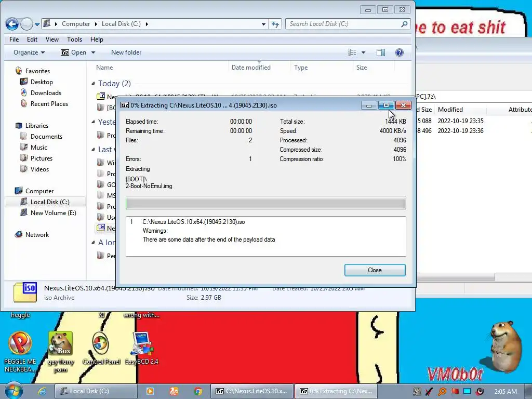This screenshot has width=532, height=399.
Task: Open Videos library
Action: [x=39, y=169]
